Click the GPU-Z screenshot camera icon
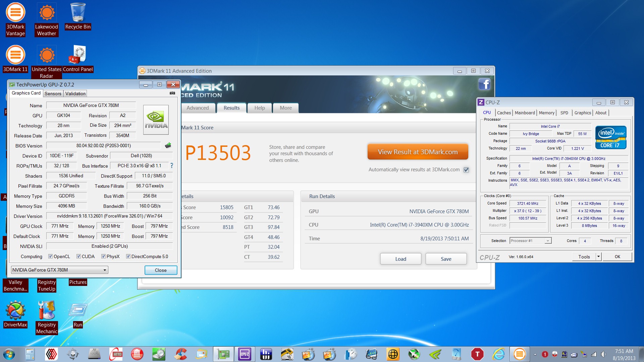 pyautogui.click(x=172, y=93)
